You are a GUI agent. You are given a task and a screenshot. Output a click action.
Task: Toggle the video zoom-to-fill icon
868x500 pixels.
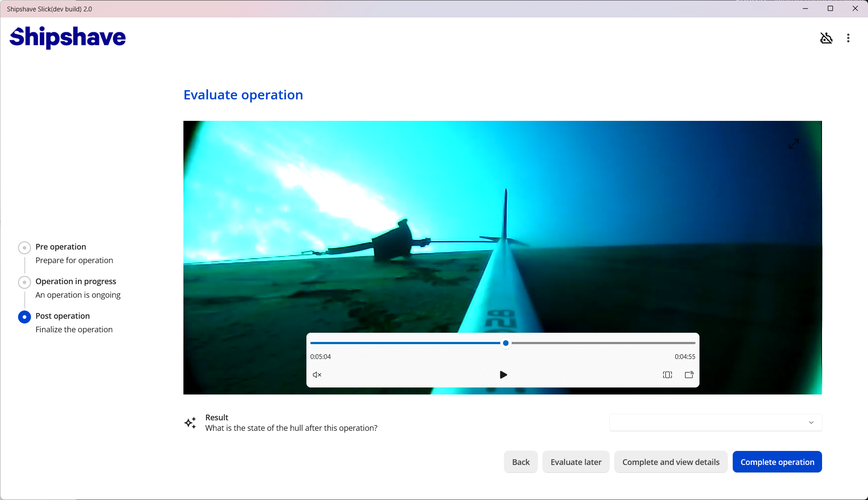(667, 375)
